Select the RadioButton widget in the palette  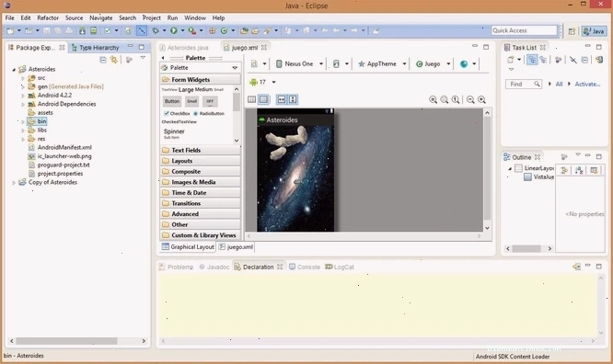209,113
